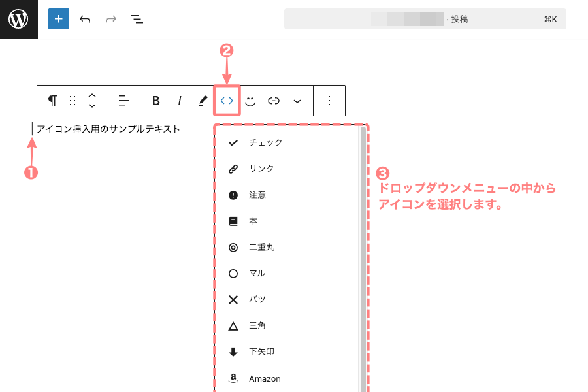Open the document overview list view

(x=137, y=19)
